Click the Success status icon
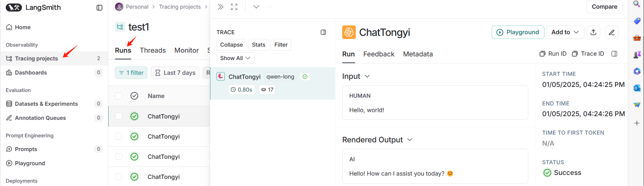The image size is (644, 186). coord(547,173)
